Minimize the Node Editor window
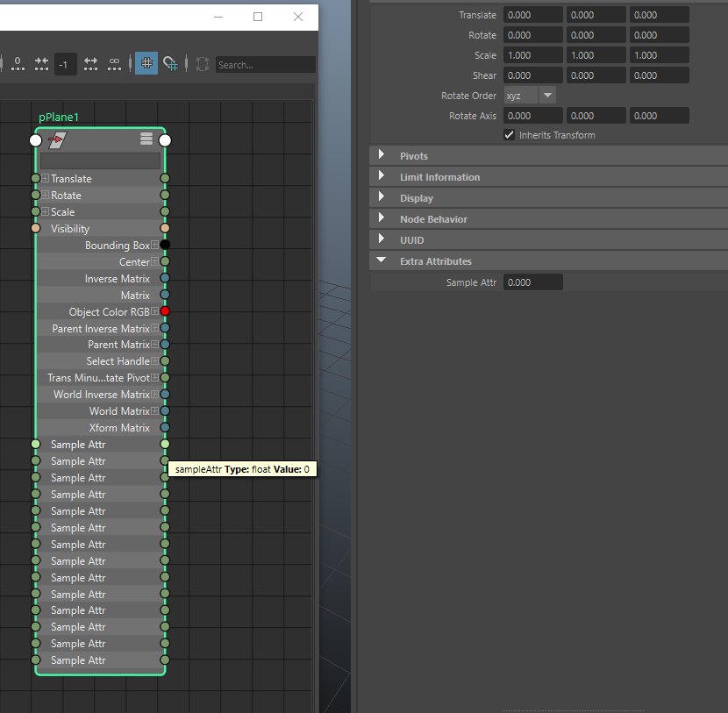Screen dimensions: 728x713 [218, 18]
